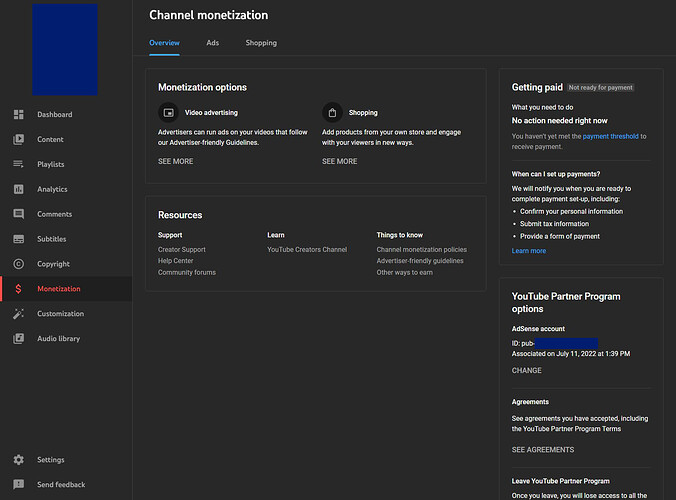
Task: Open the Dashboard grid icon
Action: 19,114
